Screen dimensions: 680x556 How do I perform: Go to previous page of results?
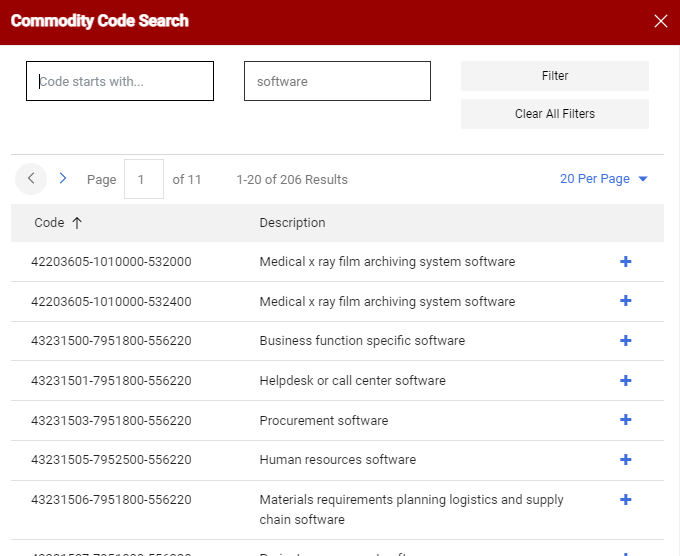tap(31, 179)
